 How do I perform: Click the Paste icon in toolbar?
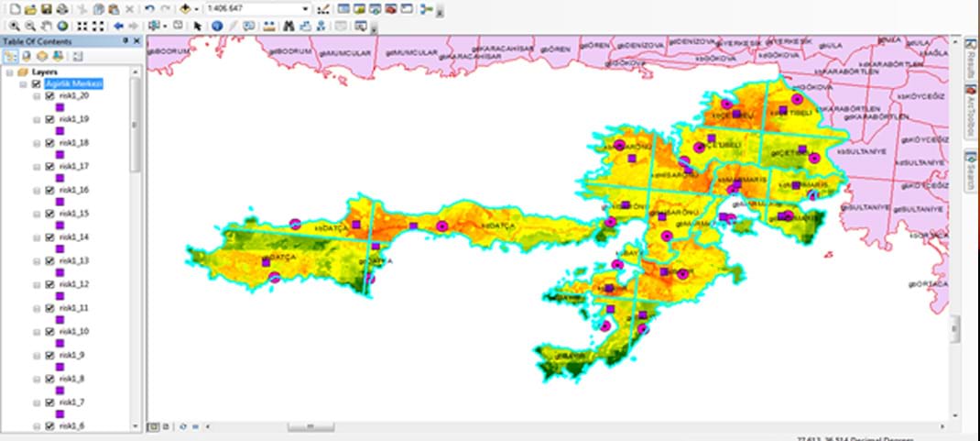[114, 9]
